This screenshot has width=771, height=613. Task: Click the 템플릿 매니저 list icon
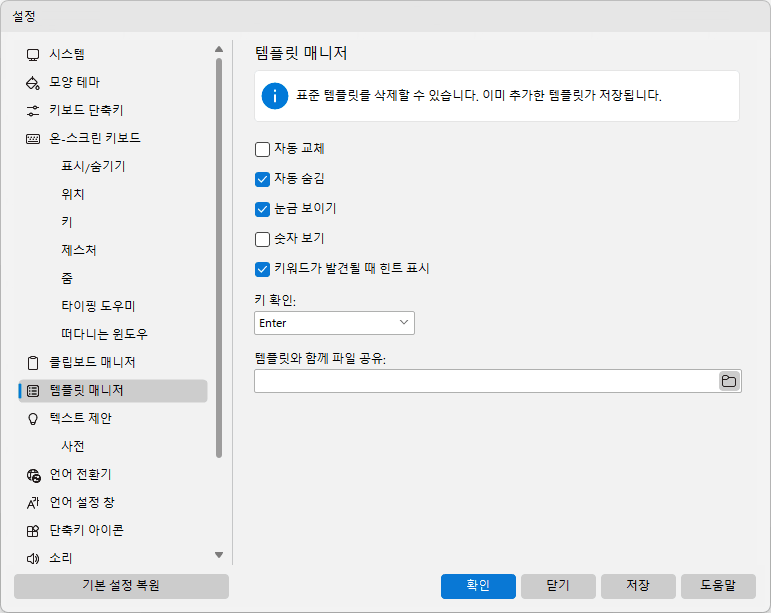tap(33, 391)
